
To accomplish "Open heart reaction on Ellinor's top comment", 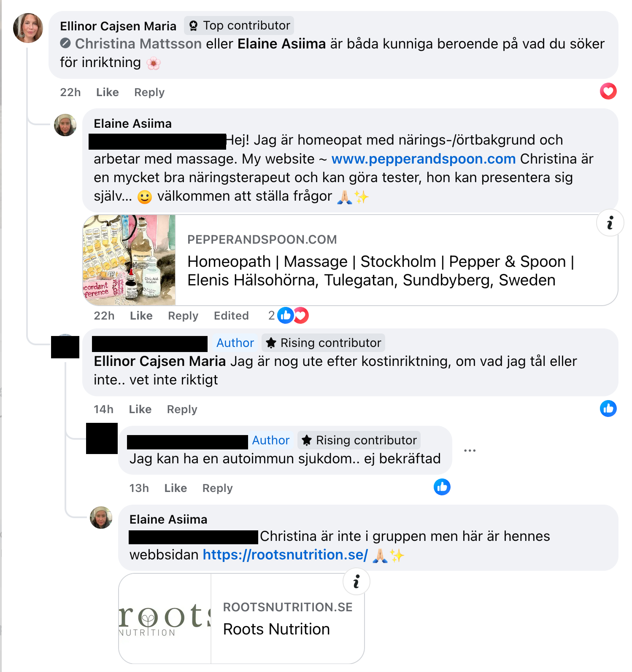I will [x=608, y=91].
